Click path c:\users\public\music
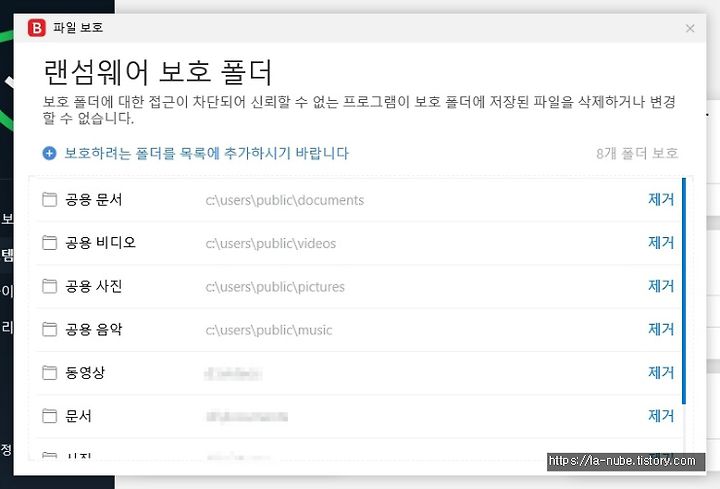Image resolution: width=720 pixels, height=489 pixels. tap(269, 330)
